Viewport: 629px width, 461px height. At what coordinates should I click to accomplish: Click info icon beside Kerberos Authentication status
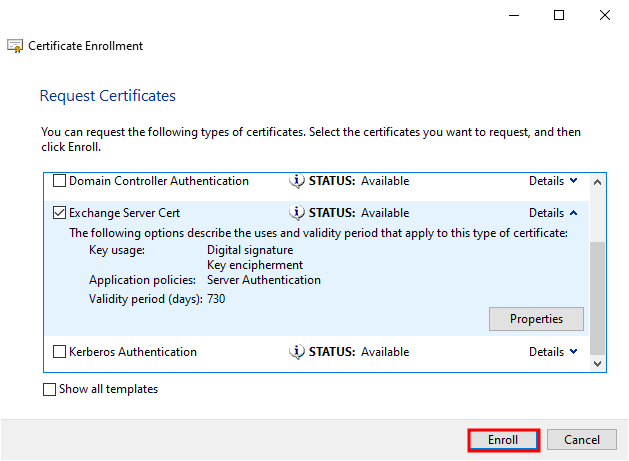297,352
